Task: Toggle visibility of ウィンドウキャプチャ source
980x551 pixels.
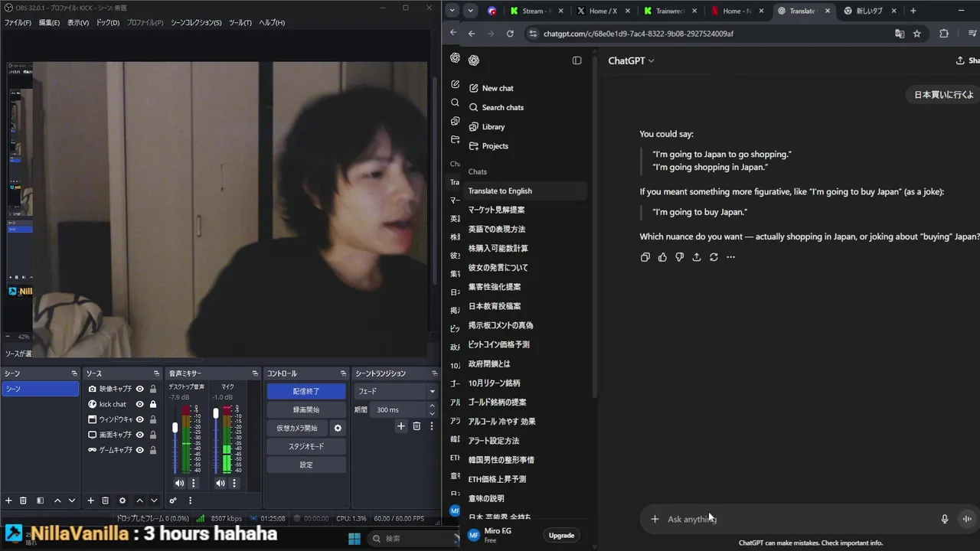Action: (140, 419)
